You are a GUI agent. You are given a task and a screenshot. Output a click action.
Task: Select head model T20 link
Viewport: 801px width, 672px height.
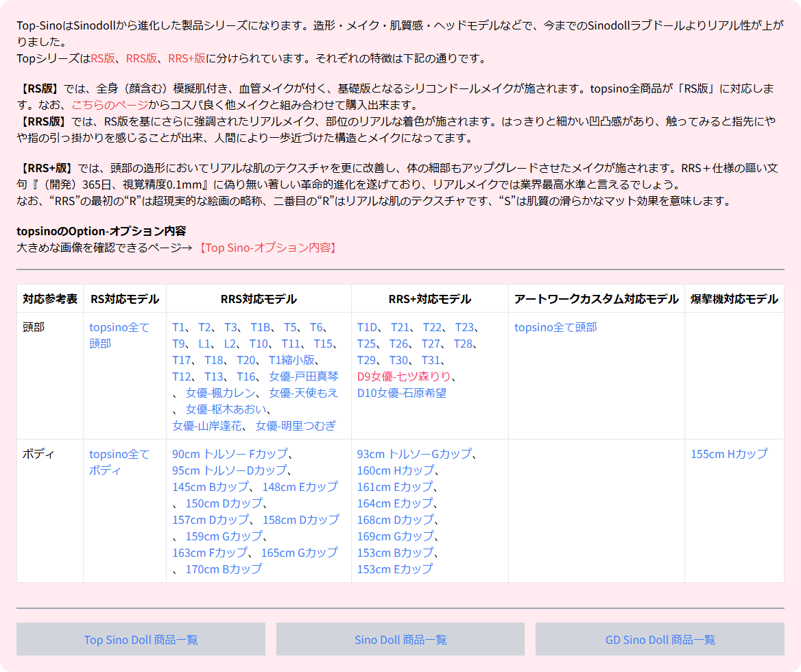[x=246, y=360]
